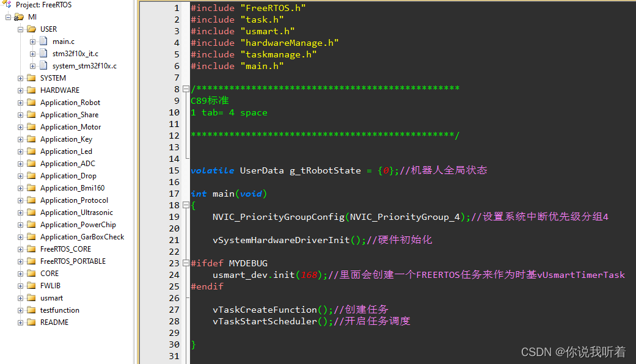Click the Project FreeRTOS root icon
636x364 pixels.
(7, 4)
